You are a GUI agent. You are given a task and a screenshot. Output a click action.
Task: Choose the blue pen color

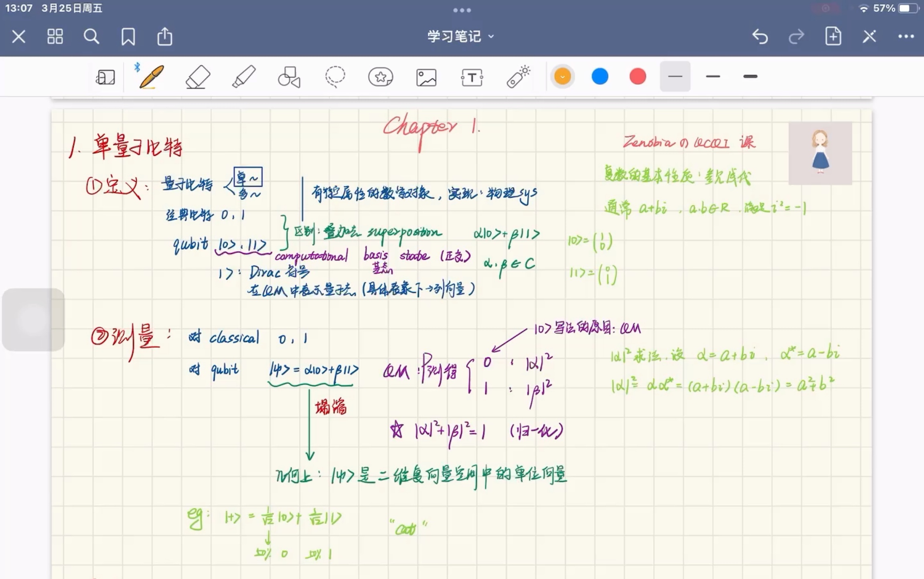[600, 76]
